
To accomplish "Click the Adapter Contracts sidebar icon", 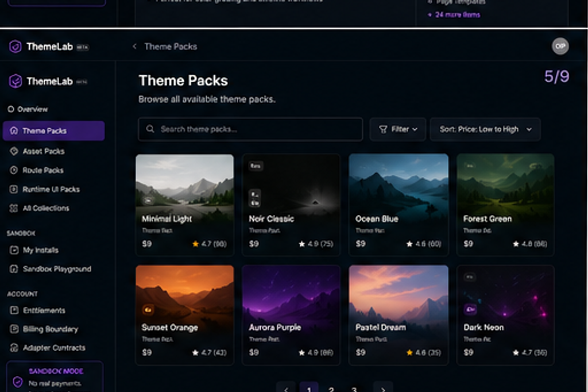I will (14, 348).
